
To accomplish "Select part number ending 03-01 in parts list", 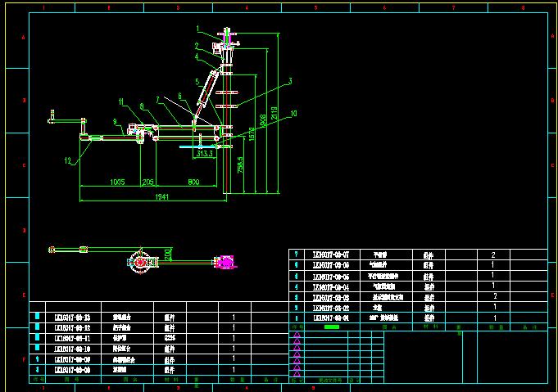I will pyautogui.click(x=331, y=318).
